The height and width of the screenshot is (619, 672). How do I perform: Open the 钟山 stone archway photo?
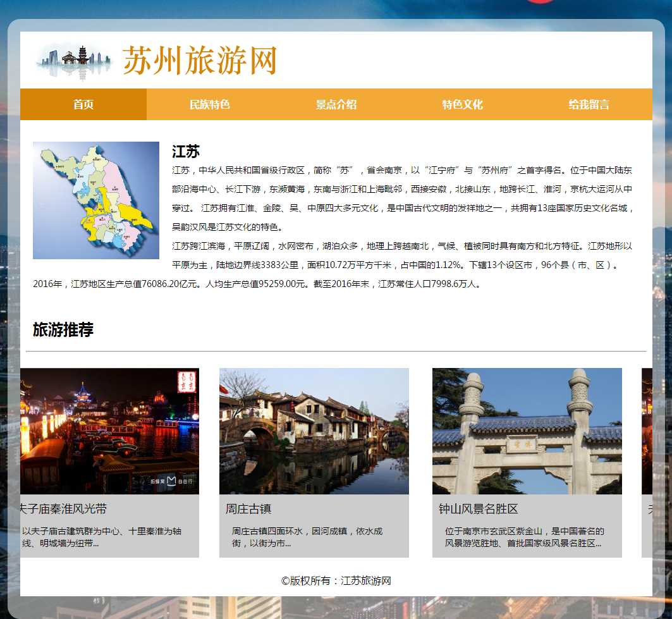pyautogui.click(x=527, y=431)
